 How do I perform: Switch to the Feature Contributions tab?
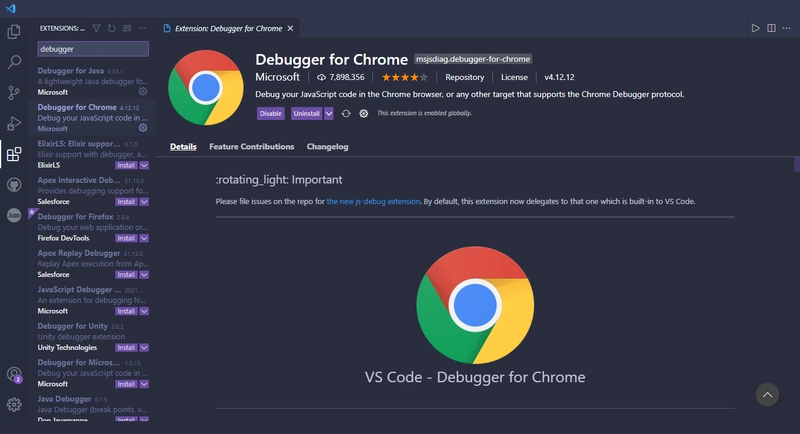252,147
